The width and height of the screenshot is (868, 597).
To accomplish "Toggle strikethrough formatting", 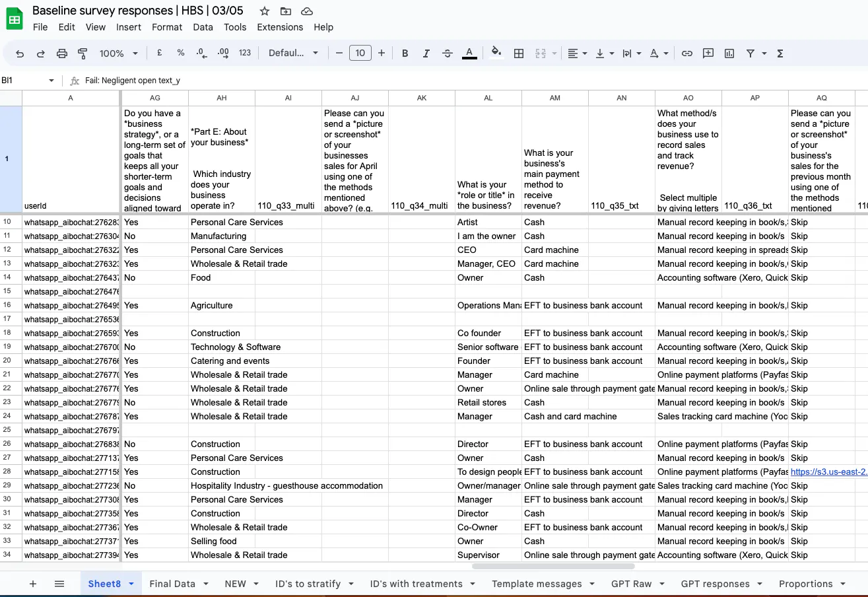I will 448,53.
